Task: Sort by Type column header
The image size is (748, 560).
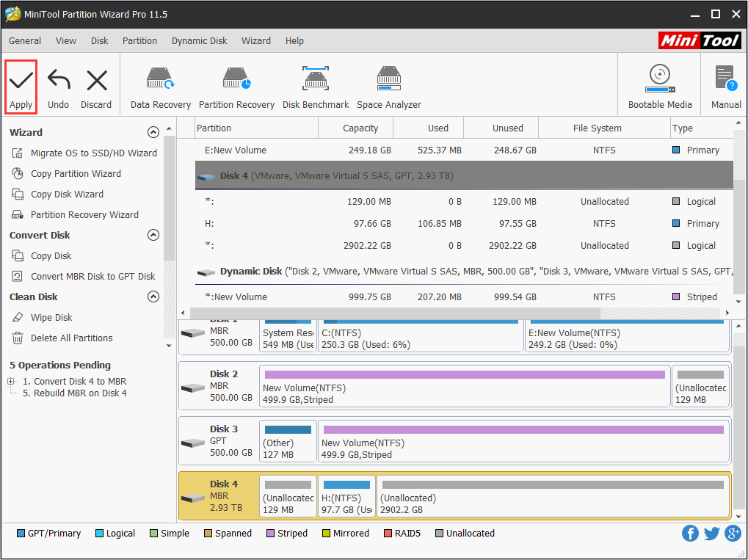Action: pyautogui.click(x=701, y=128)
